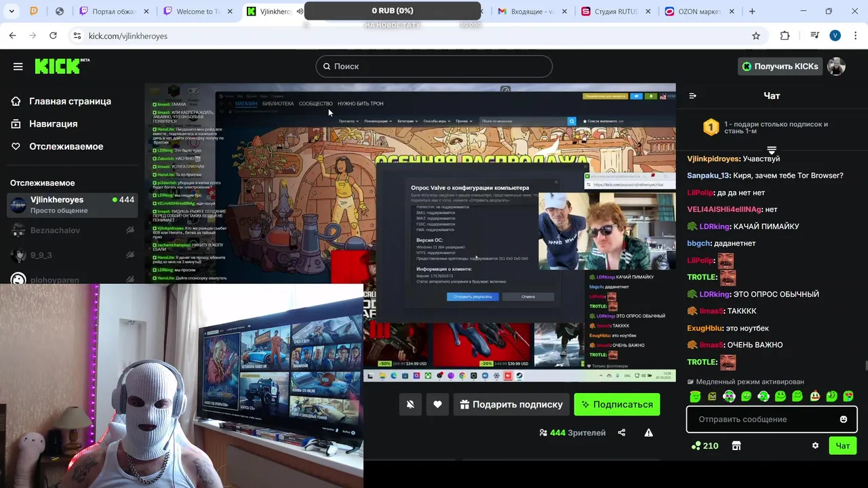View site information icon in address bar
Screen dimensions: 868x488
point(77,36)
